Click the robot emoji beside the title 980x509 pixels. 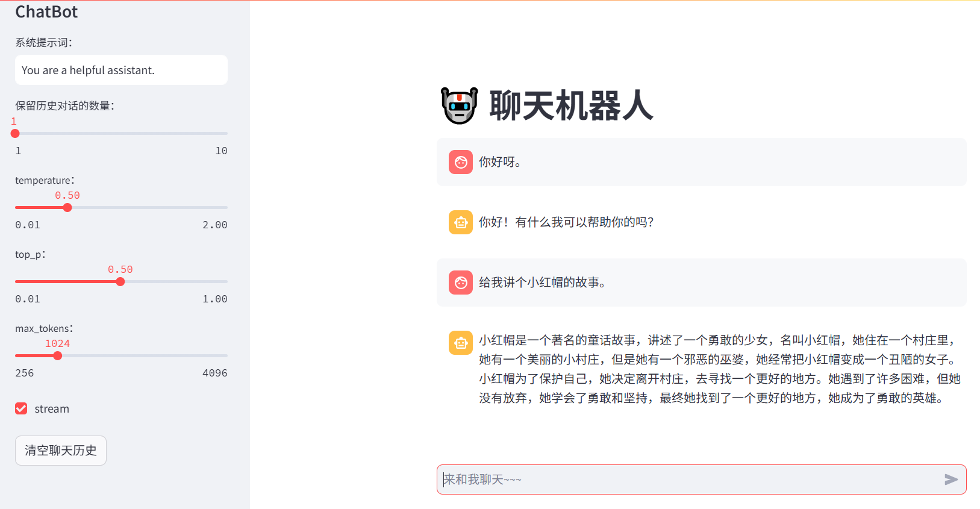coord(460,105)
